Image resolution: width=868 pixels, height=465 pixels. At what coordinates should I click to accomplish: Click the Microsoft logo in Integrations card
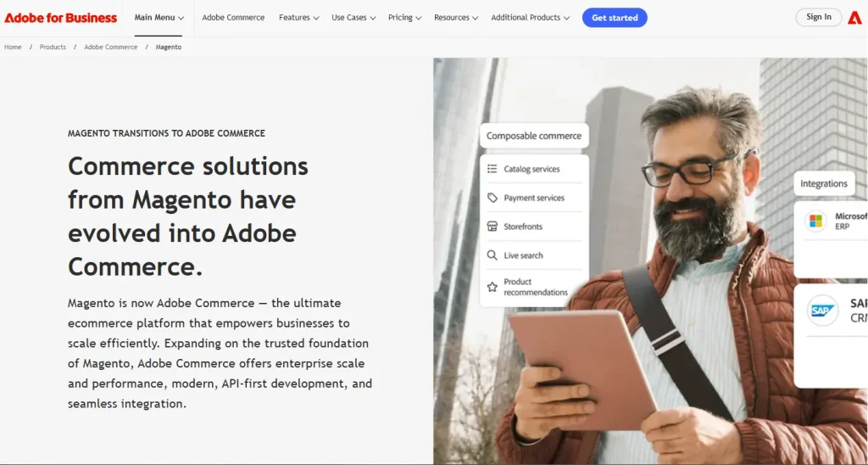[815, 221]
